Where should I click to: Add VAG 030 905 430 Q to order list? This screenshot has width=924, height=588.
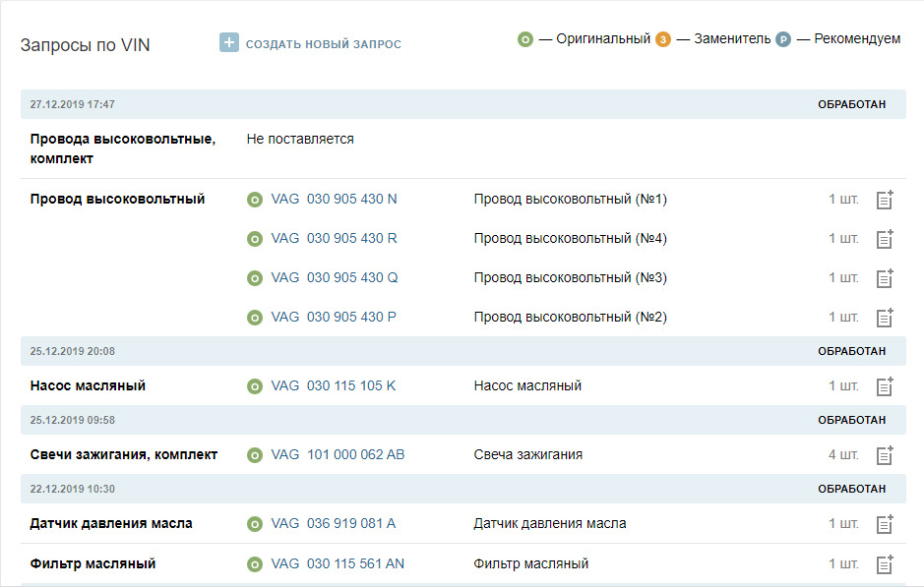click(x=885, y=278)
